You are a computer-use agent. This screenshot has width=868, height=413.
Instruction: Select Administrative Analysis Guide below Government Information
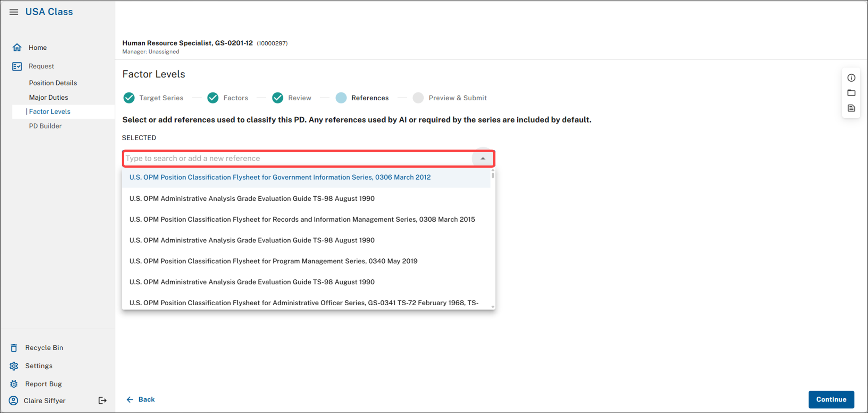pyautogui.click(x=306, y=199)
